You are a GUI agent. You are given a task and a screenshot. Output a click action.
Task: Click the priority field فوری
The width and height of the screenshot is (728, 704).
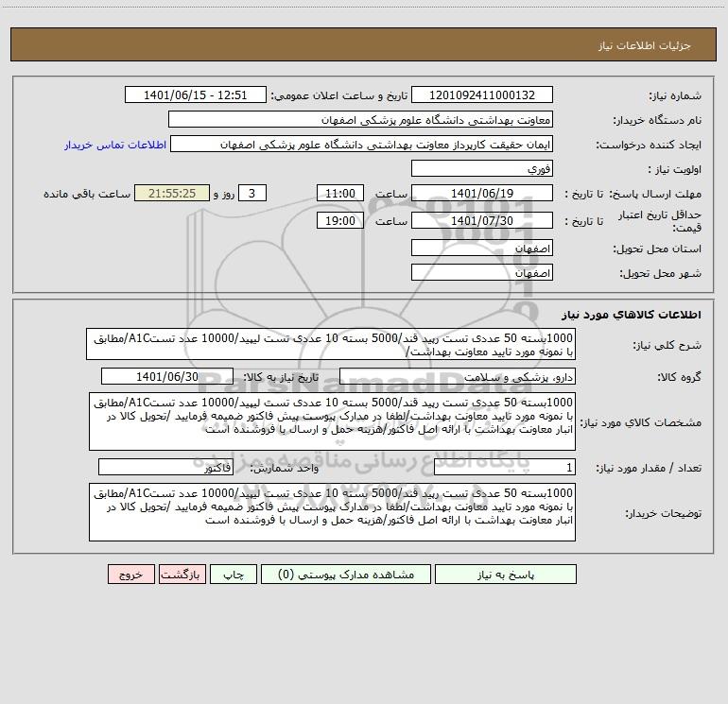(x=482, y=168)
